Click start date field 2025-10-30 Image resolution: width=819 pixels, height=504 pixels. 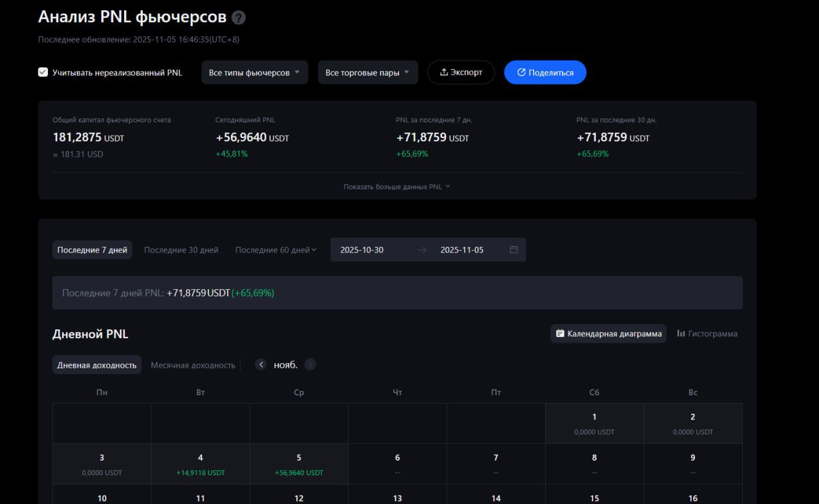pos(362,249)
